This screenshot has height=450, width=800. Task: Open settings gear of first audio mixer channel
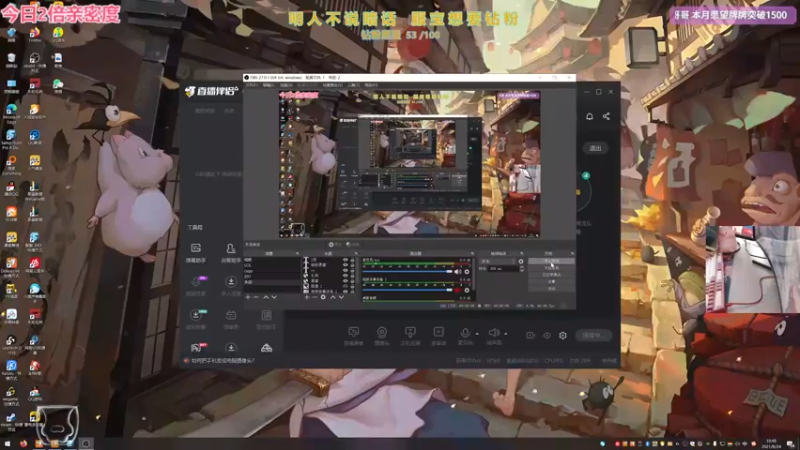[466, 272]
